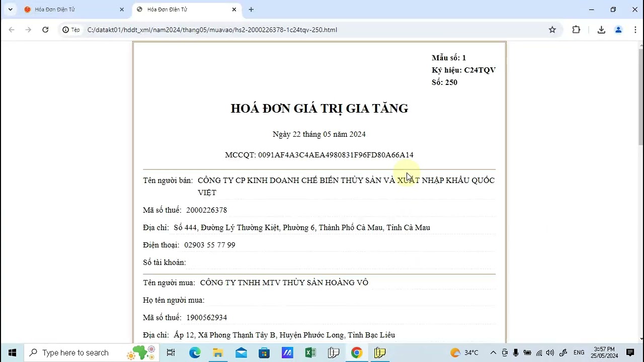Open weather widget showing 34°C

click(x=464, y=352)
